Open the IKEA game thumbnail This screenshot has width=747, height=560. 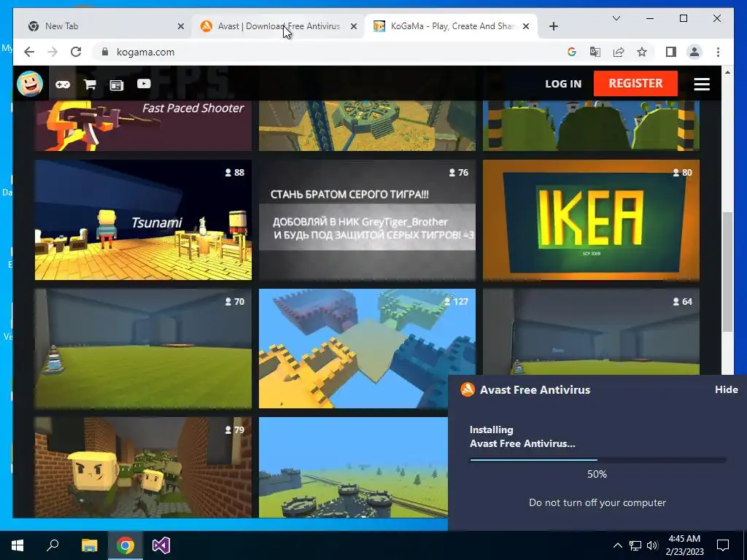pos(591,220)
